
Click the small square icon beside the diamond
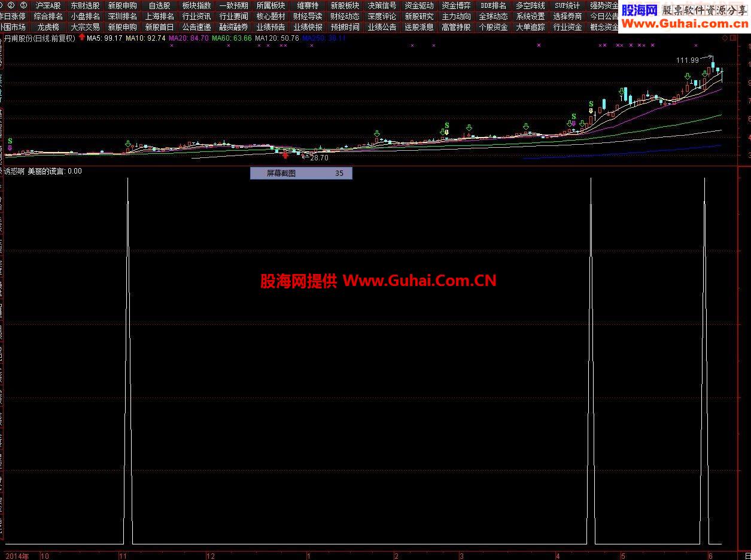coord(732,38)
